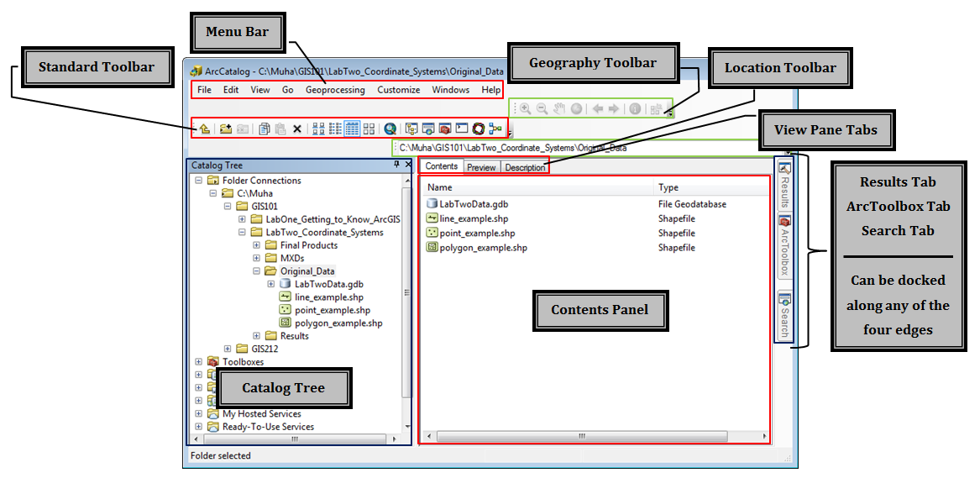
Task: Go back to previous extent arrow
Action: pyautogui.click(x=598, y=108)
